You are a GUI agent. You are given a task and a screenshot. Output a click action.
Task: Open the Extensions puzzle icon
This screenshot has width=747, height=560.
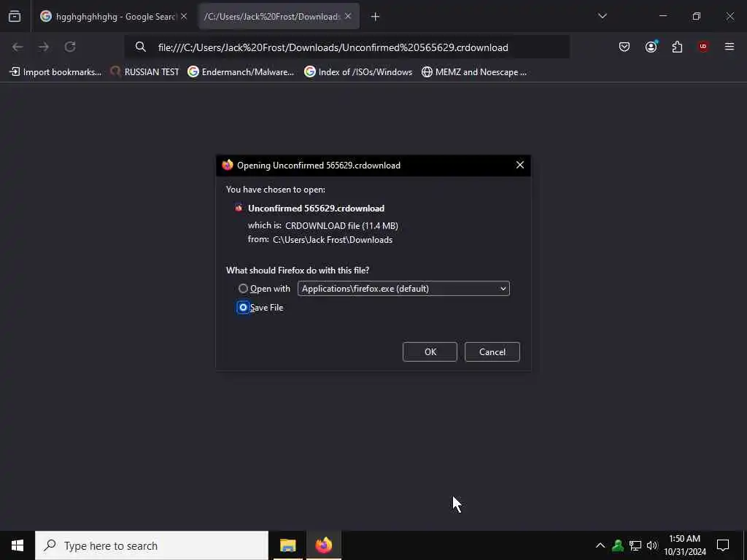(x=677, y=47)
